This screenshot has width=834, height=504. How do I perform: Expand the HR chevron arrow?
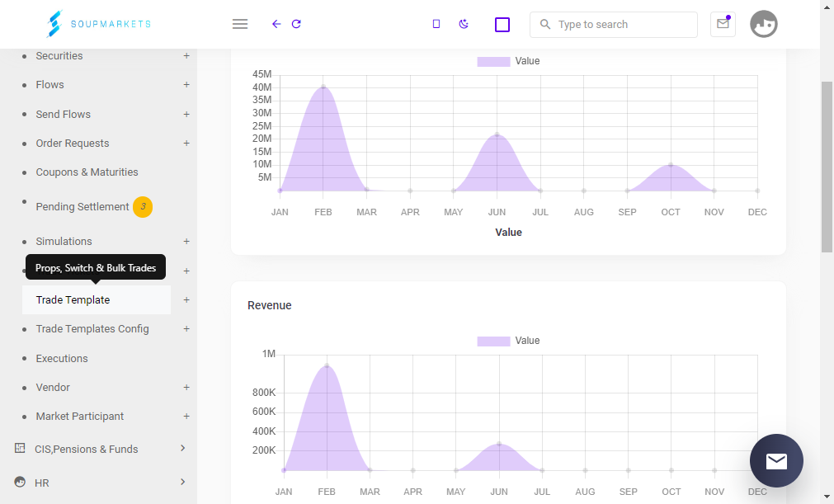[x=182, y=482]
